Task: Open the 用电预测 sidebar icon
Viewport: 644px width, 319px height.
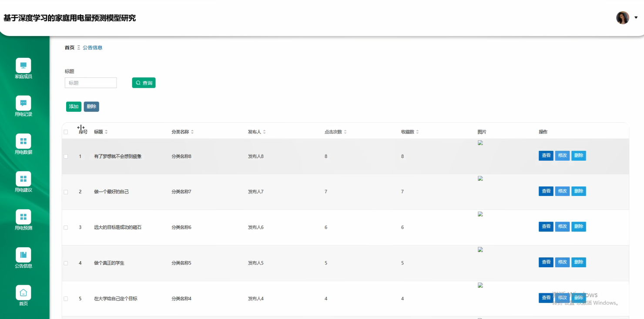Action: point(23,217)
